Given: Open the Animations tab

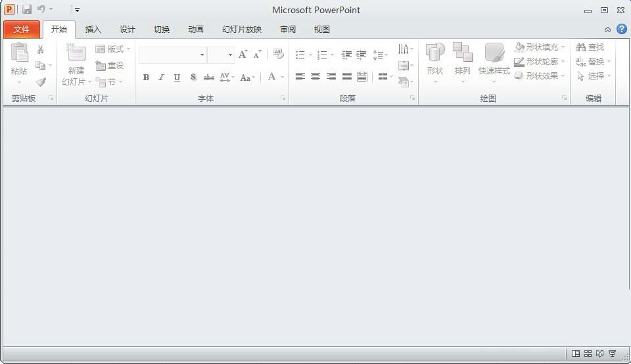Looking at the screenshot, I should 195,30.
